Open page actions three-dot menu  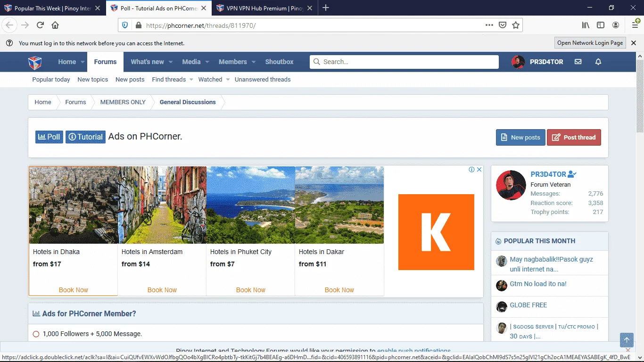point(489,25)
